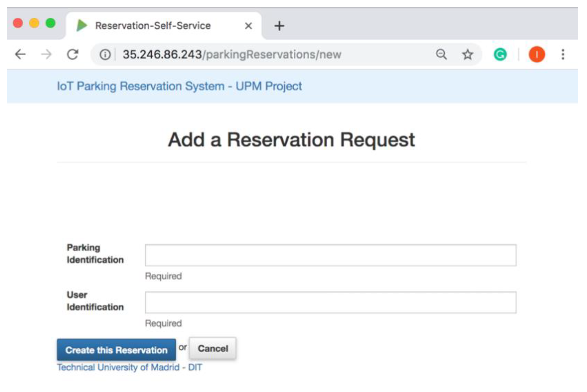Reload the page with refresh icon
587x392 pixels.
pyautogui.click(x=73, y=54)
